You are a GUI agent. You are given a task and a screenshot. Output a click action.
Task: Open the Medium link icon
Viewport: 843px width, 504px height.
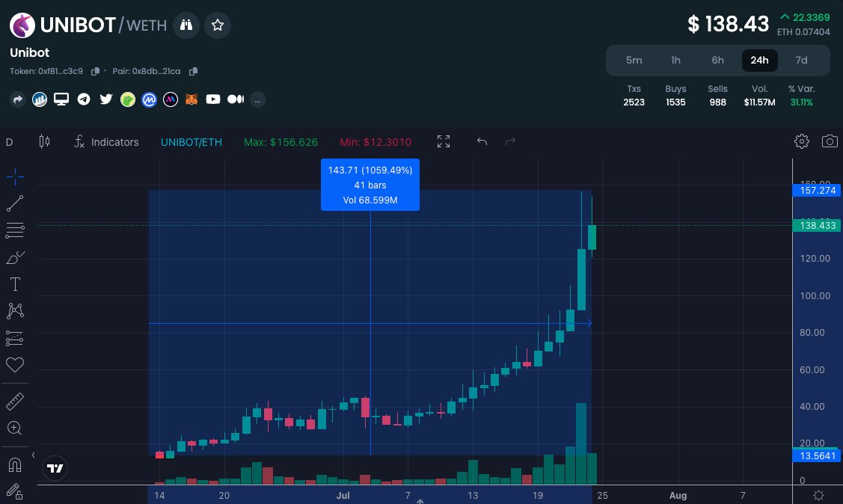[236, 99]
